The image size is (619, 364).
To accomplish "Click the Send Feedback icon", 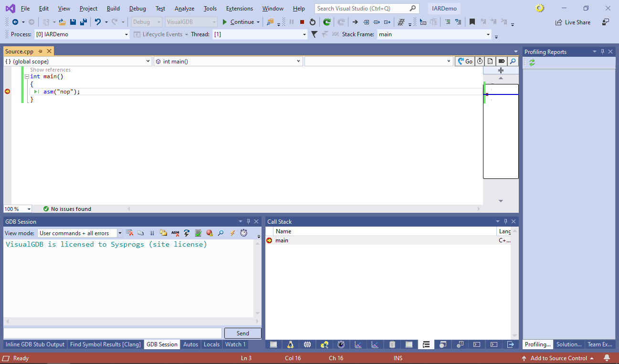I will click(x=606, y=22).
